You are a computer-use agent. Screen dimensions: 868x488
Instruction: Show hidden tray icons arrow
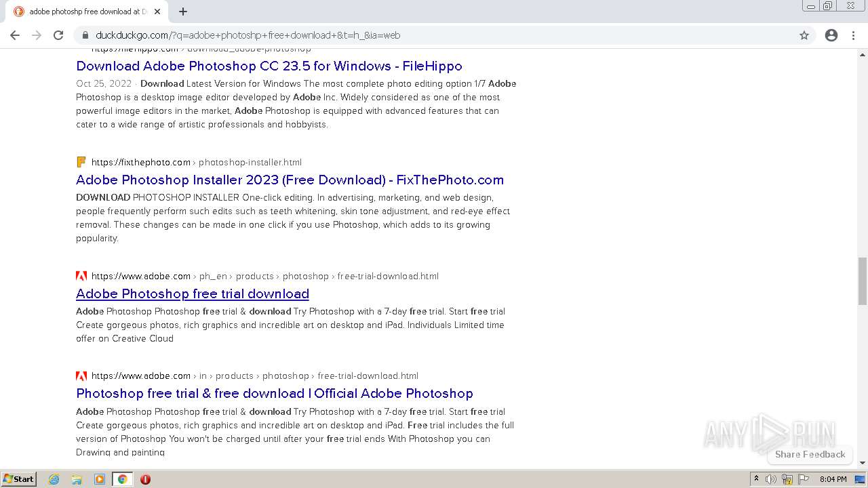(756, 479)
